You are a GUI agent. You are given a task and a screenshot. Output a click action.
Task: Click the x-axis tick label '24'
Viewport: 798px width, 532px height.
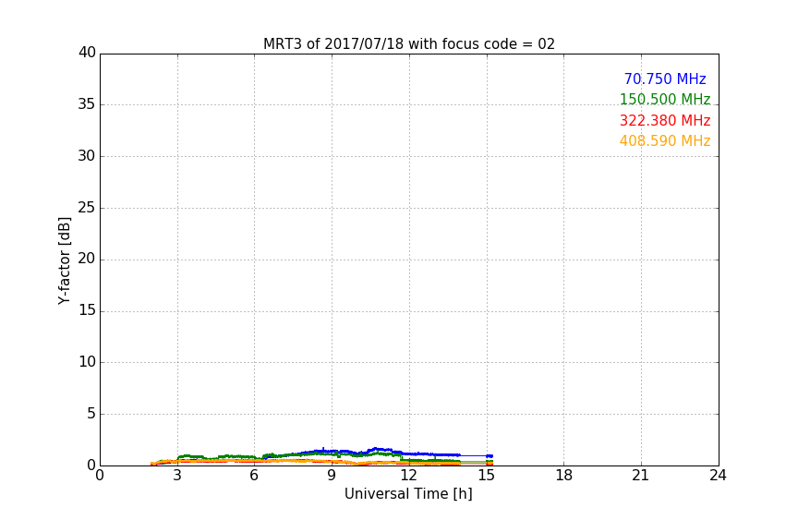[718, 476]
